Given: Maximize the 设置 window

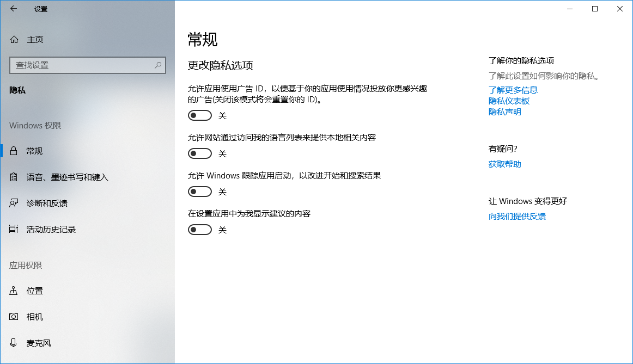Looking at the screenshot, I should 595,9.
